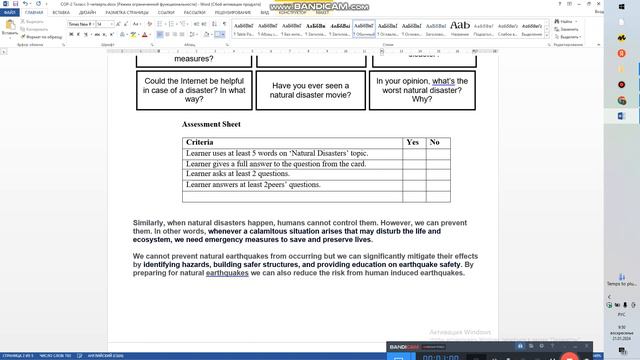Viewport: 640px width, 360px height.
Task: Click the Bandicam red record button
Action: coord(570,357)
